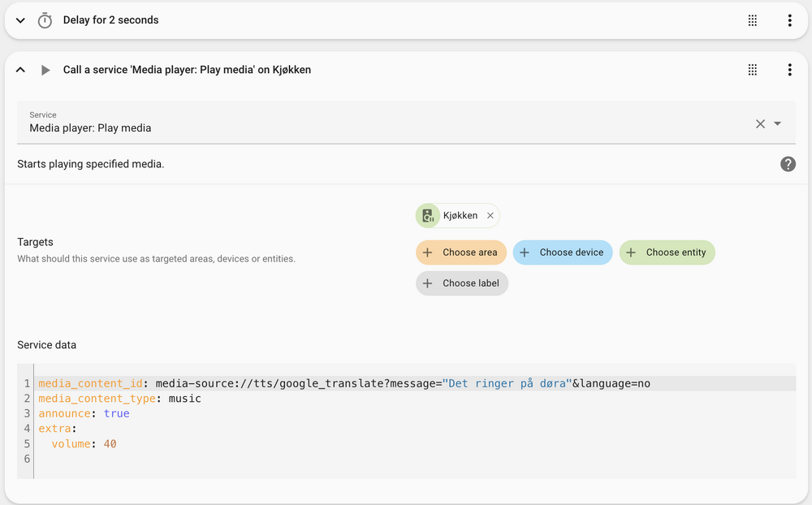Click the timer icon on Delay row
The height and width of the screenshot is (505, 812).
(45, 20)
